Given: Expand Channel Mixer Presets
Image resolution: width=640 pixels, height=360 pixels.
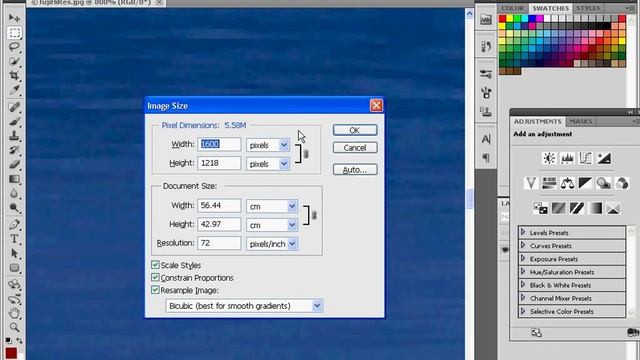Looking at the screenshot, I should click(x=523, y=298).
